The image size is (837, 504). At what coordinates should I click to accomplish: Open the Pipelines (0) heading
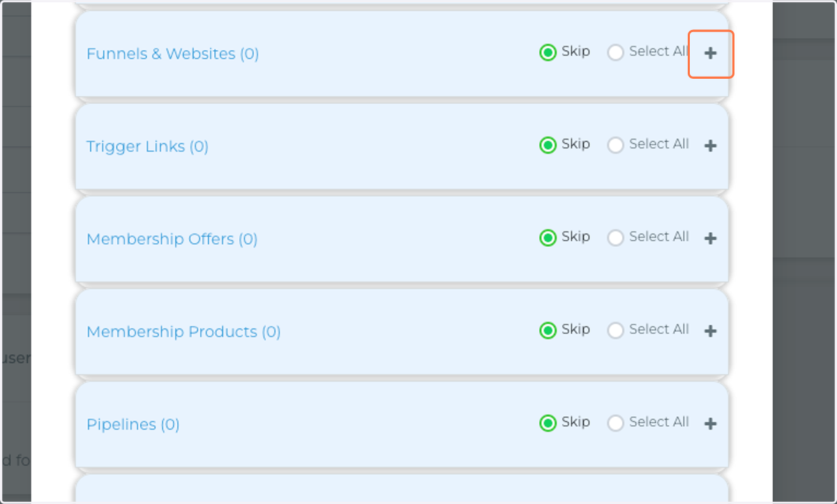coord(133,425)
